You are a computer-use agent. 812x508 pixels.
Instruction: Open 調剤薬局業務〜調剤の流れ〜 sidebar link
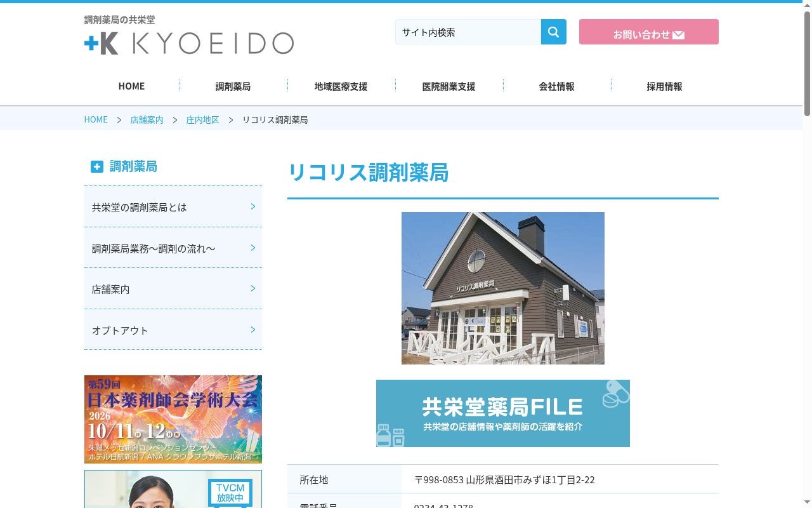click(173, 248)
